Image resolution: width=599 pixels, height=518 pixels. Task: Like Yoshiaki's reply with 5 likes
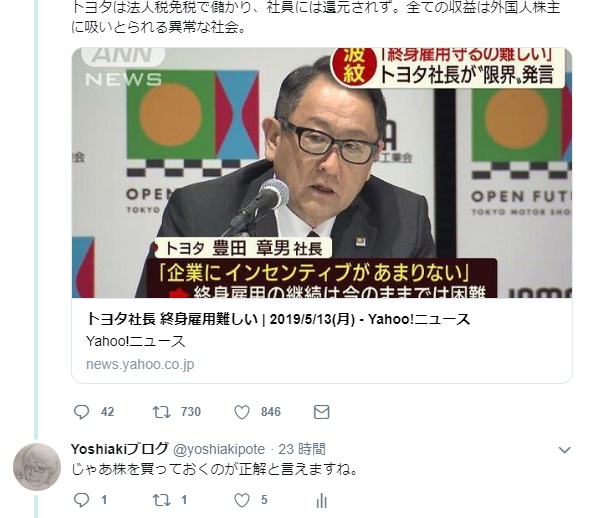point(242,500)
